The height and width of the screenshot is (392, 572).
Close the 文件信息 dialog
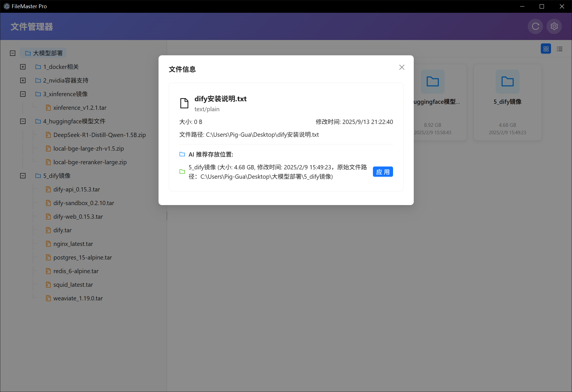[x=402, y=67]
